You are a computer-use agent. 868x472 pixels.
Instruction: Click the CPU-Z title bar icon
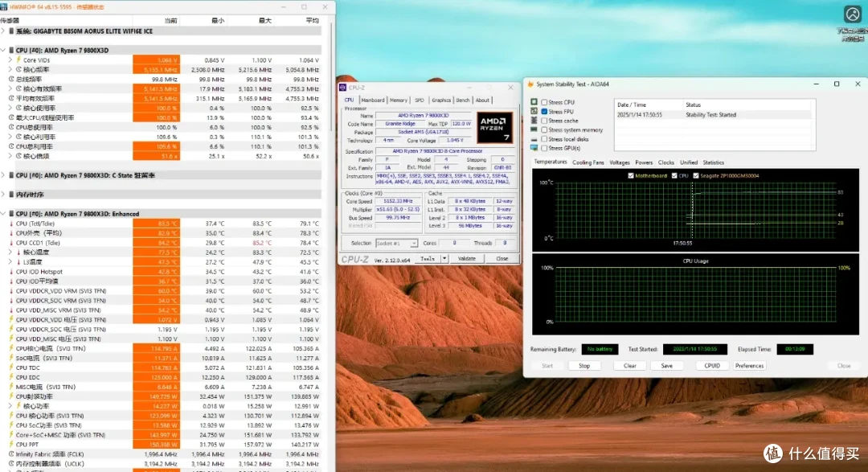point(342,88)
